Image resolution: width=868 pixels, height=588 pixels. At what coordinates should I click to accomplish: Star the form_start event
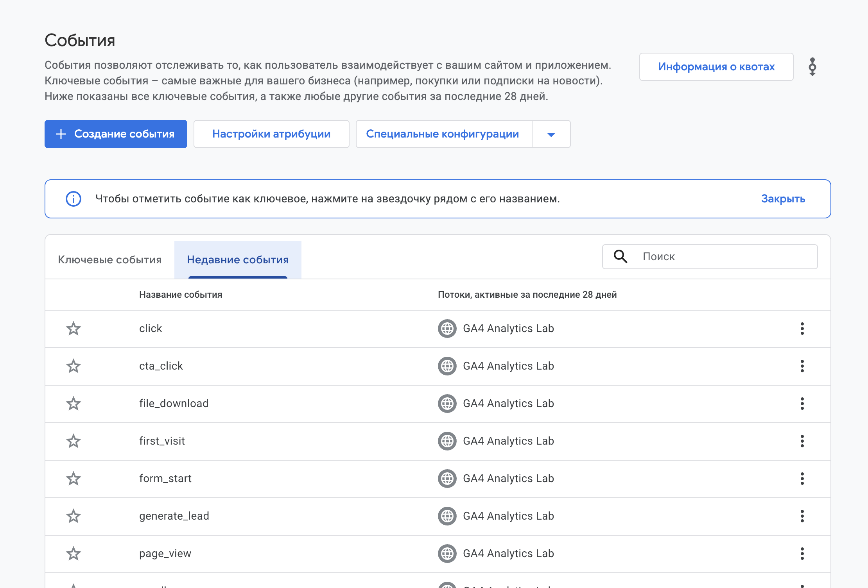click(x=74, y=479)
